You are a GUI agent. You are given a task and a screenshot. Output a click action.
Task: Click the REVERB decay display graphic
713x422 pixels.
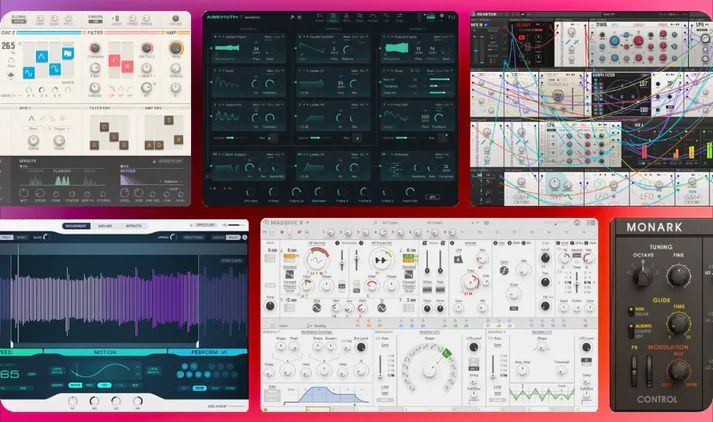pos(132,179)
